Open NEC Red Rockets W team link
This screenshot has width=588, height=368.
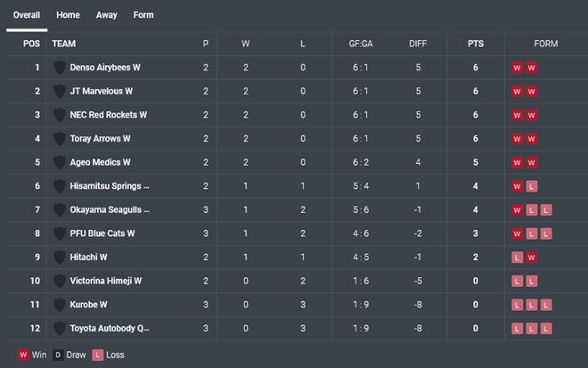click(x=109, y=115)
